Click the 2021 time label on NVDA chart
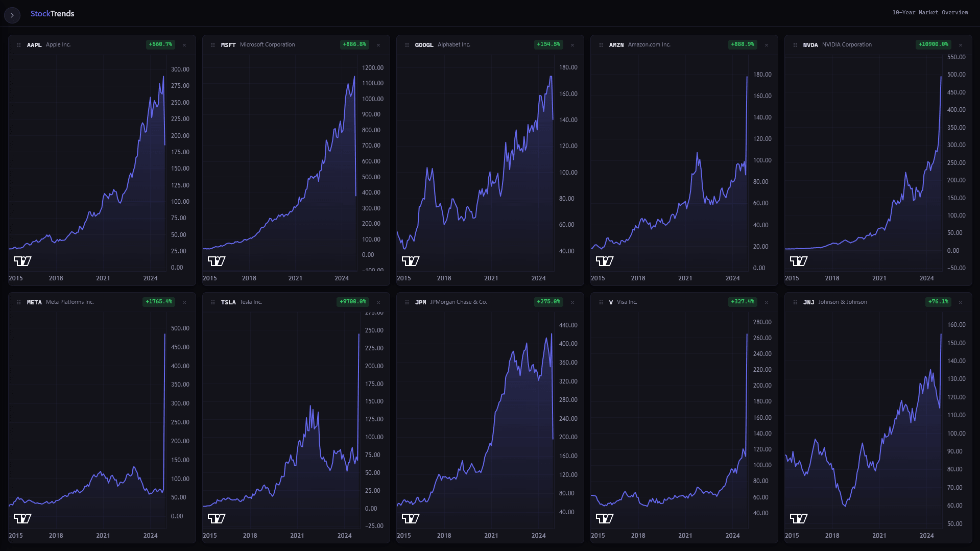The height and width of the screenshot is (551, 980). coord(879,278)
